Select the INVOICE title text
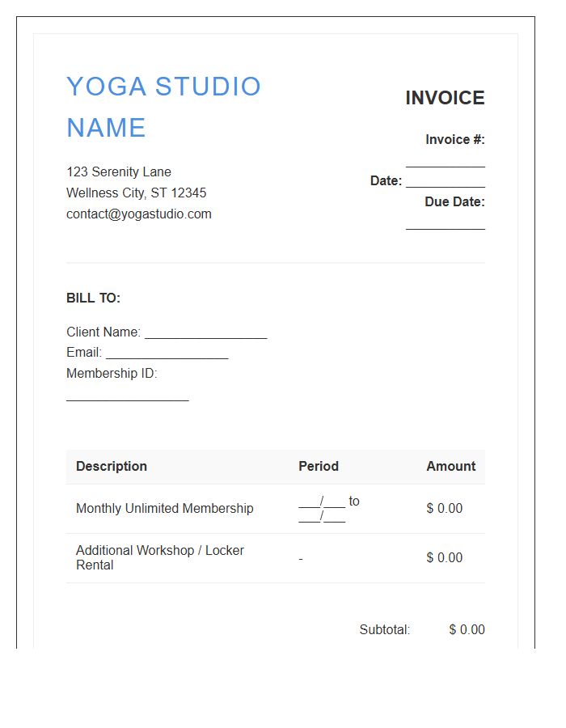The width and height of the screenshot is (566, 728). pyautogui.click(x=445, y=98)
